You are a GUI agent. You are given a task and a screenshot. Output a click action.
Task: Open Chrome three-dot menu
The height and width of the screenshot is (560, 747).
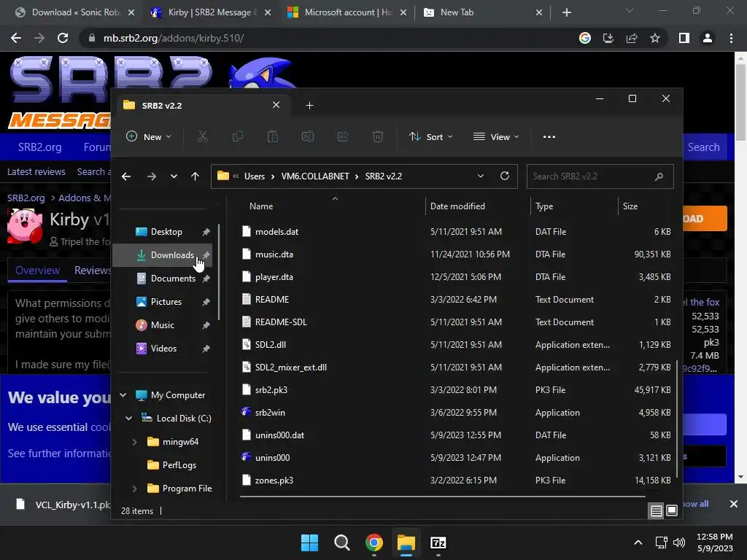[x=731, y=38]
